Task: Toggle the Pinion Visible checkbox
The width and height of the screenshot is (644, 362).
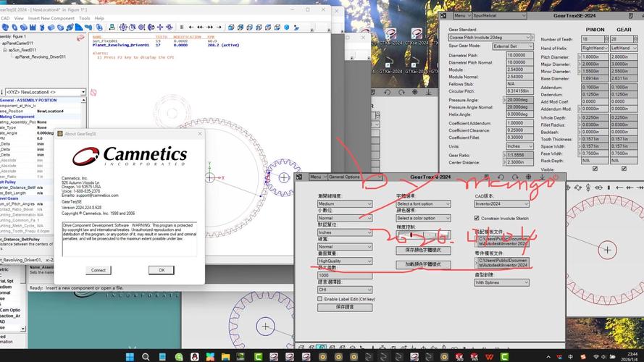Action: pos(595,168)
